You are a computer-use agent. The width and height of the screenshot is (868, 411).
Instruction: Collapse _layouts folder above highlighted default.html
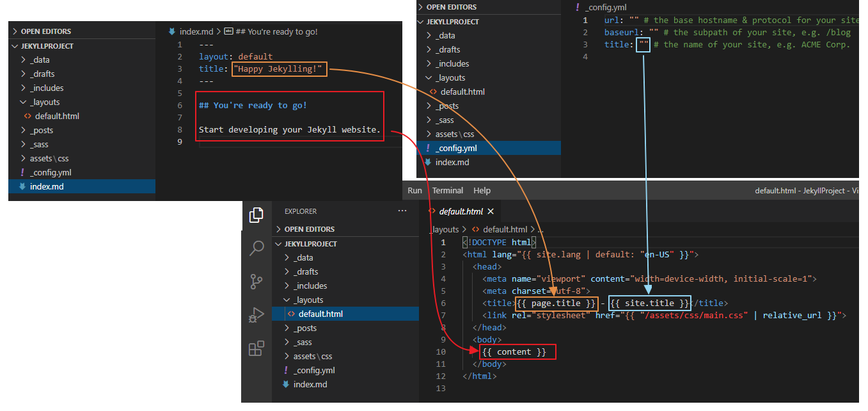click(308, 300)
